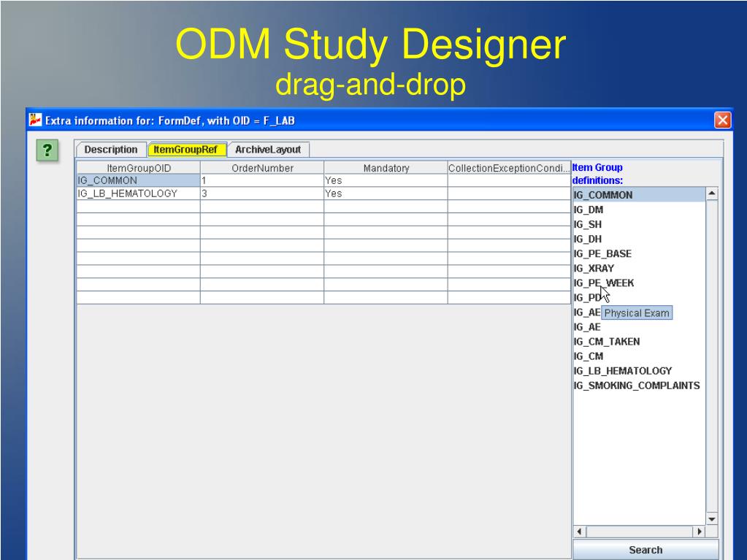
Task: Click the Mandatory Yes cell for IG_LB_HEMATOLOGY
Action: (x=386, y=193)
